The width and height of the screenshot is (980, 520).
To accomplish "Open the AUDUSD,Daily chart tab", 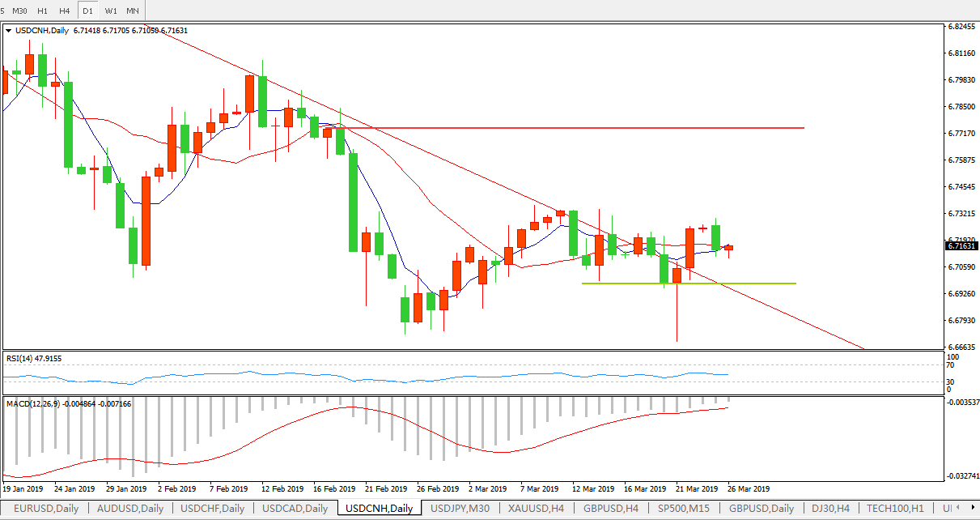I will click(x=129, y=509).
